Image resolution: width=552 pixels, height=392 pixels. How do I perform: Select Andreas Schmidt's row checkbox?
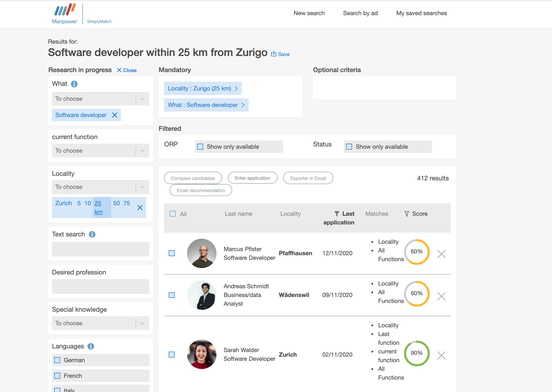172,295
